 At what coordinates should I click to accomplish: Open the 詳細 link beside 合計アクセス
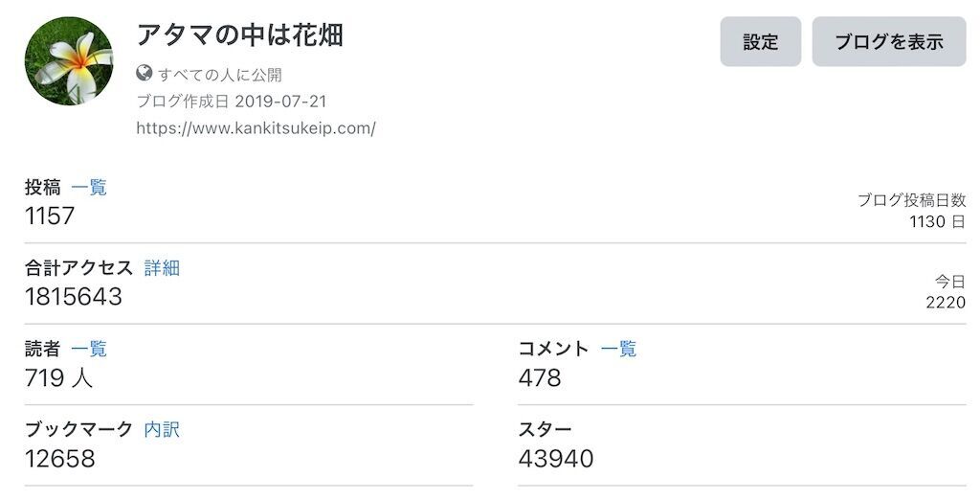[x=162, y=268]
